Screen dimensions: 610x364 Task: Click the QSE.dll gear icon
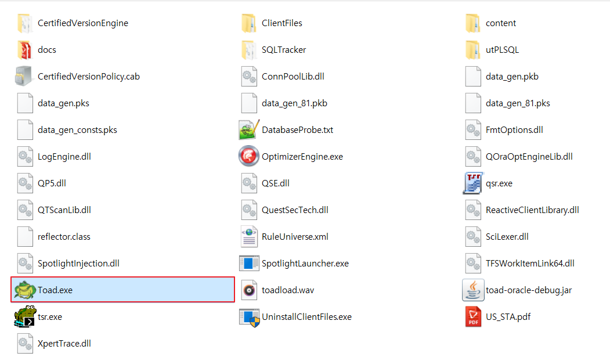pyautogui.click(x=249, y=183)
